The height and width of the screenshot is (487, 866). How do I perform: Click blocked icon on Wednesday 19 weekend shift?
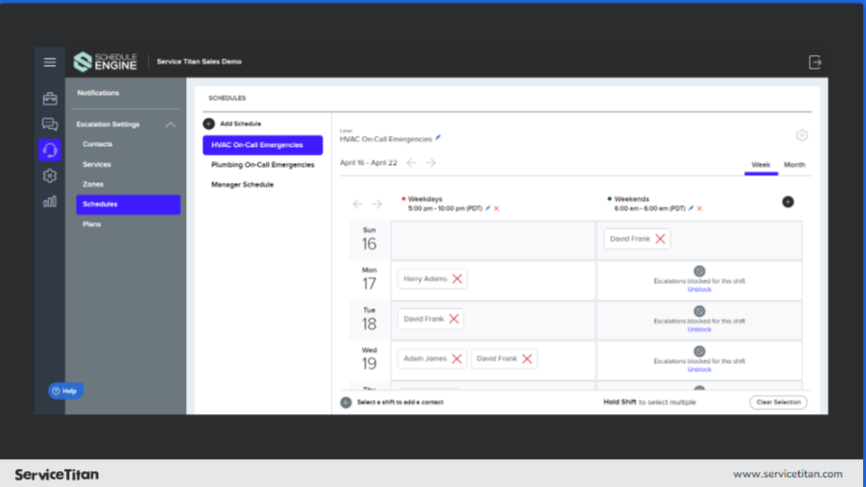tap(699, 351)
